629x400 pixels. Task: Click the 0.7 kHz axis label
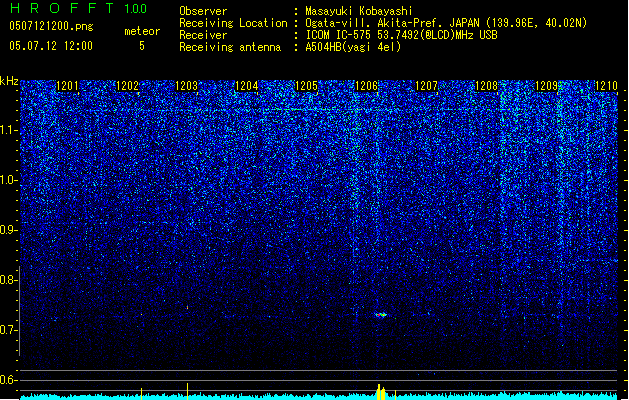[x=8, y=330]
